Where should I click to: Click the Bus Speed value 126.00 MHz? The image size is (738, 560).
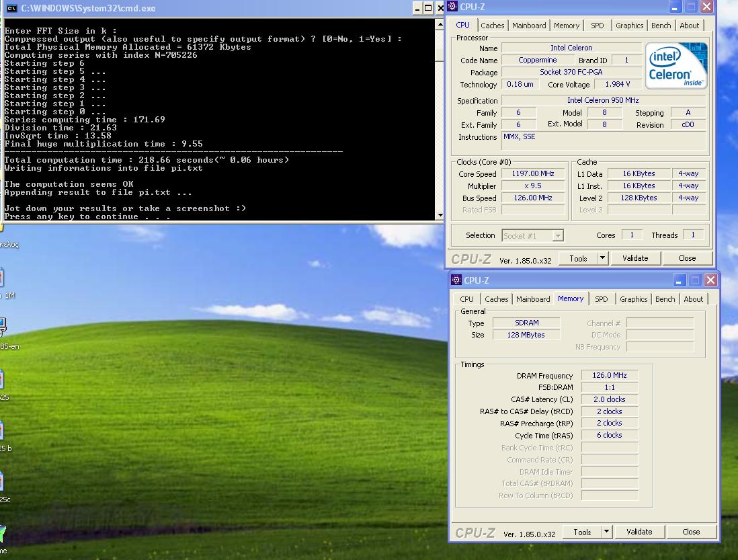pos(533,198)
